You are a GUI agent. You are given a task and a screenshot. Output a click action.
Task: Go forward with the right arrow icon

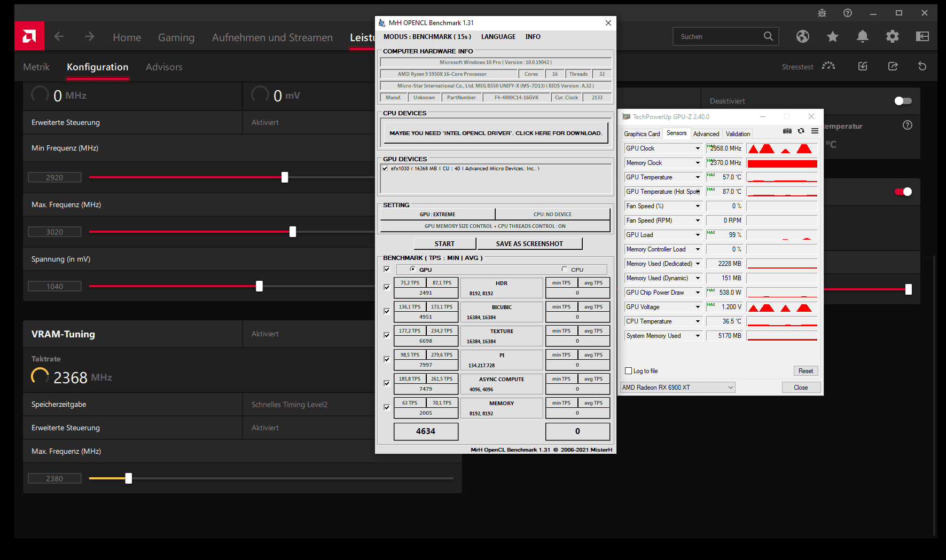pos(89,36)
